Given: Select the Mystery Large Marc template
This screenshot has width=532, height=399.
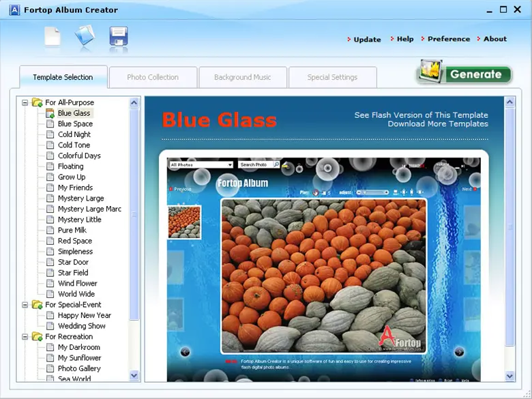Looking at the screenshot, I should click(89, 209).
